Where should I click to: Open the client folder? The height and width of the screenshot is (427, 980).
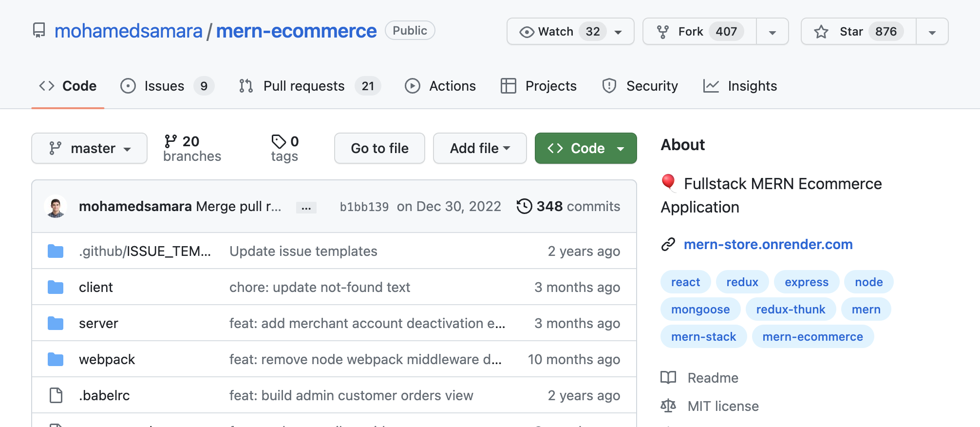click(x=96, y=287)
